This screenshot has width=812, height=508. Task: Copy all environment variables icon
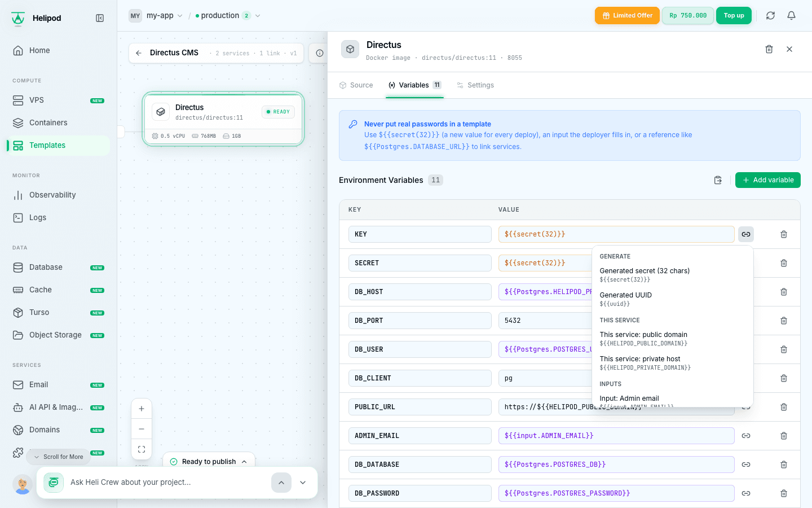pos(718,180)
